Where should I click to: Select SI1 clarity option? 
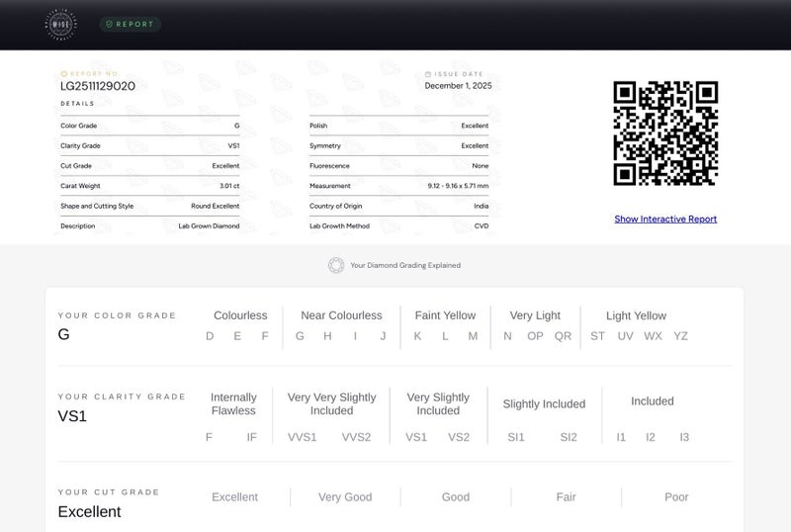click(516, 437)
